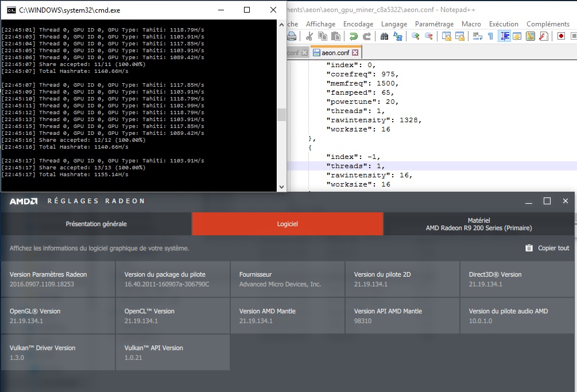The height and width of the screenshot is (392, 577).
Task: Open the Replace tool icon
Action: coord(398,36)
